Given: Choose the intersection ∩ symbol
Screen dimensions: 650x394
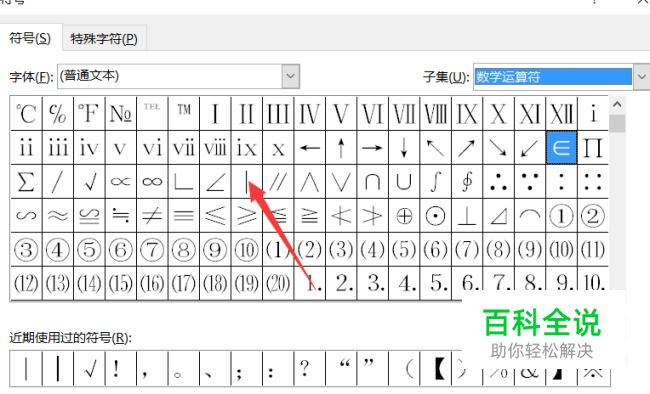Looking at the screenshot, I should click(372, 182).
